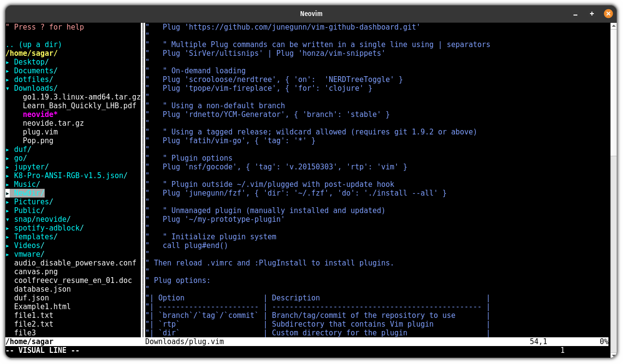Select the highlighted NewD1r directory
The height and width of the screenshot is (364, 623).
[28, 193]
